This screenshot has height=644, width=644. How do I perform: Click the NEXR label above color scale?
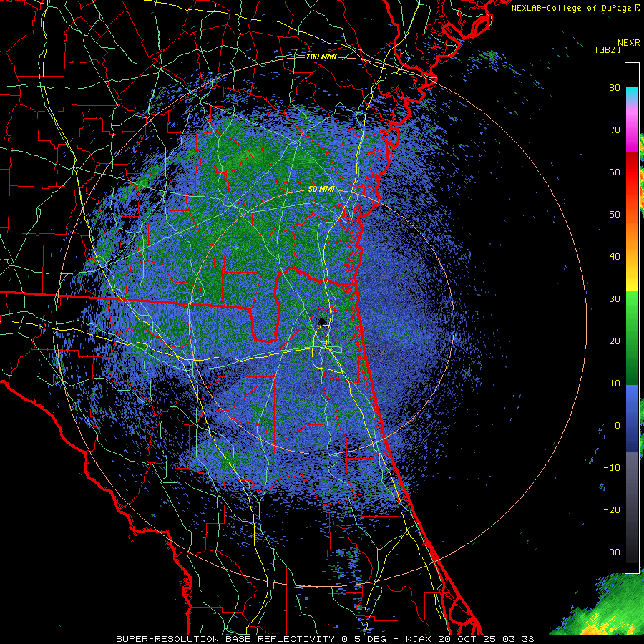click(629, 43)
